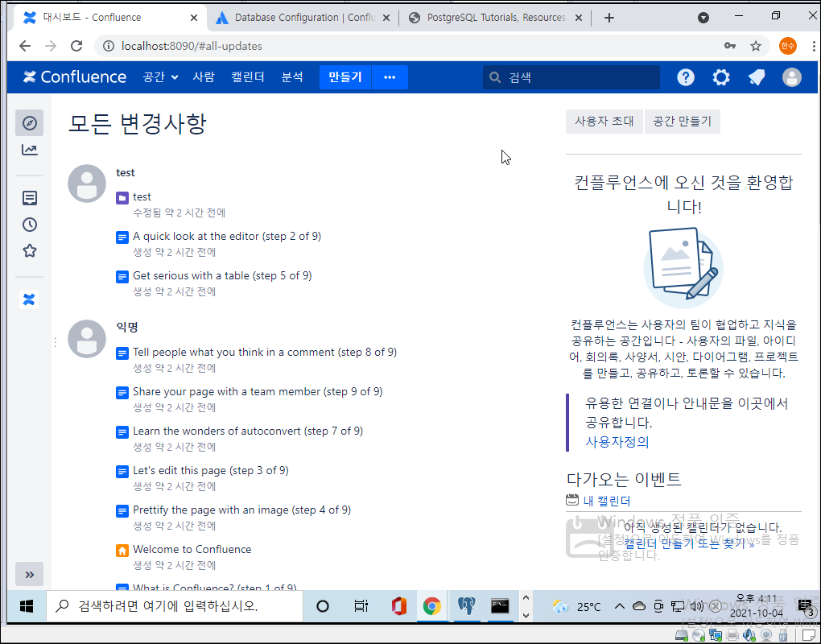The height and width of the screenshot is (644, 821).
Task: Open the create-from-template ellipsis button
Action: [390, 77]
